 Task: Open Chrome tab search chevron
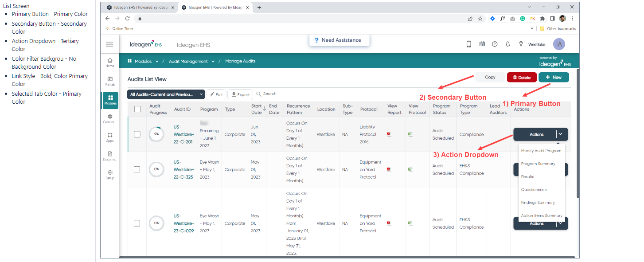pos(530,7)
